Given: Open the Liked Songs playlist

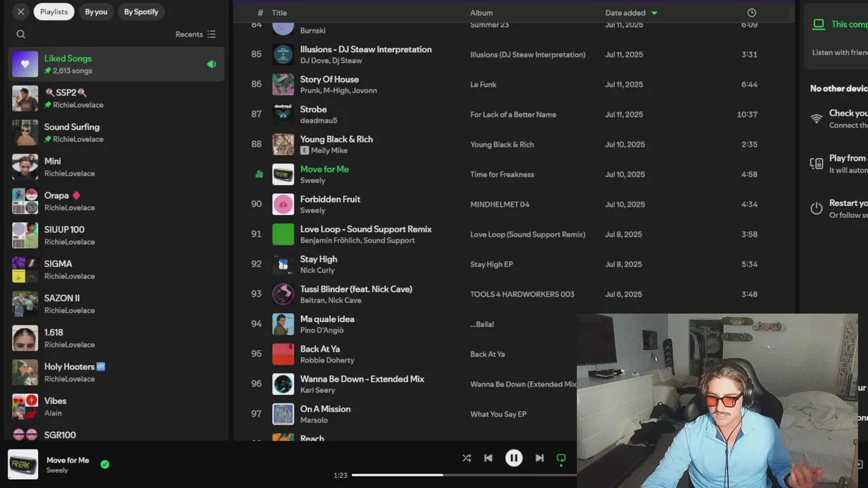Looking at the screenshot, I should [116, 64].
